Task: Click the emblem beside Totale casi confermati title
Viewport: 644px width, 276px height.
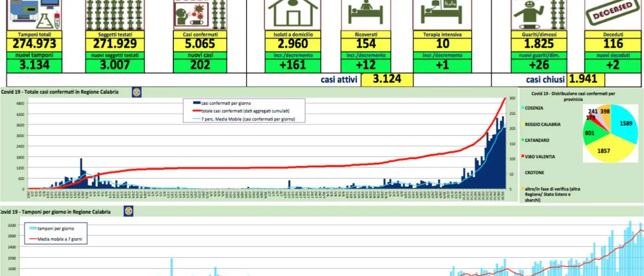Action: pos(137,92)
